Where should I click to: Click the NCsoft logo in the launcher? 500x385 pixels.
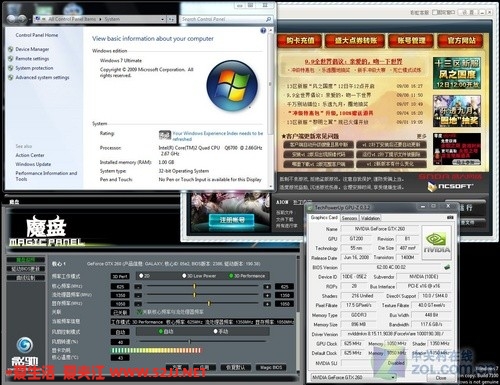[450, 186]
